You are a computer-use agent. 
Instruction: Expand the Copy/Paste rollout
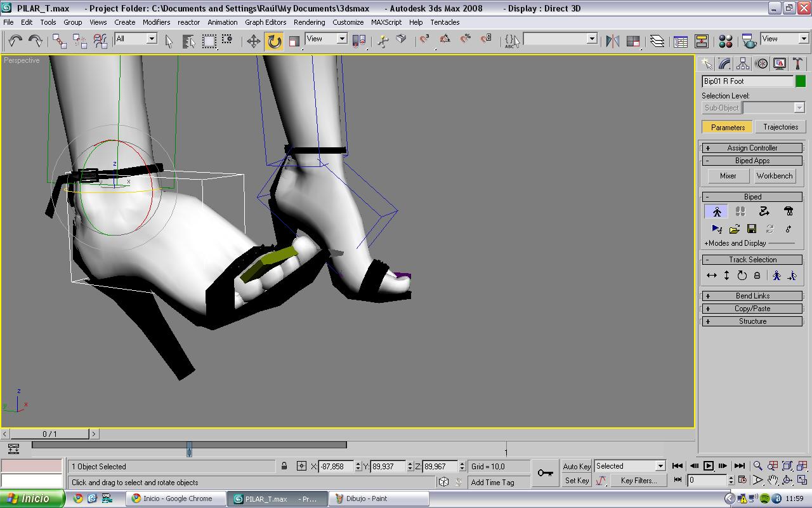pos(752,309)
